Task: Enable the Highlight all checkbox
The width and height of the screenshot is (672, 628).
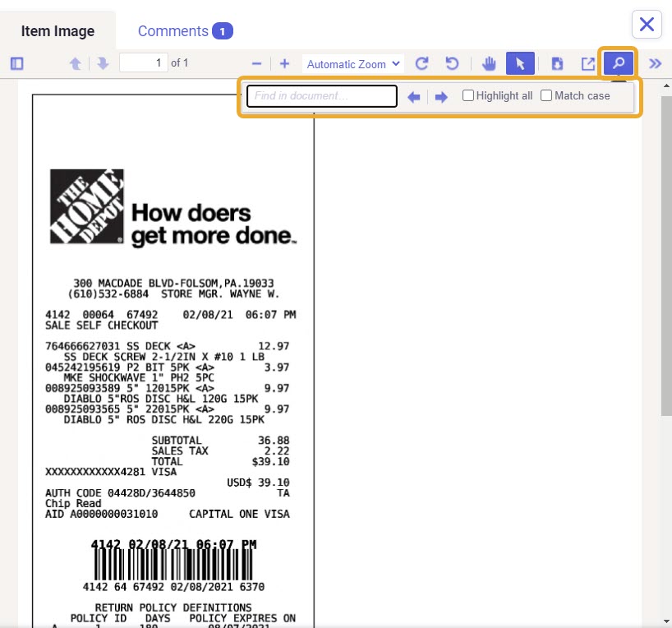Action: coord(468,95)
